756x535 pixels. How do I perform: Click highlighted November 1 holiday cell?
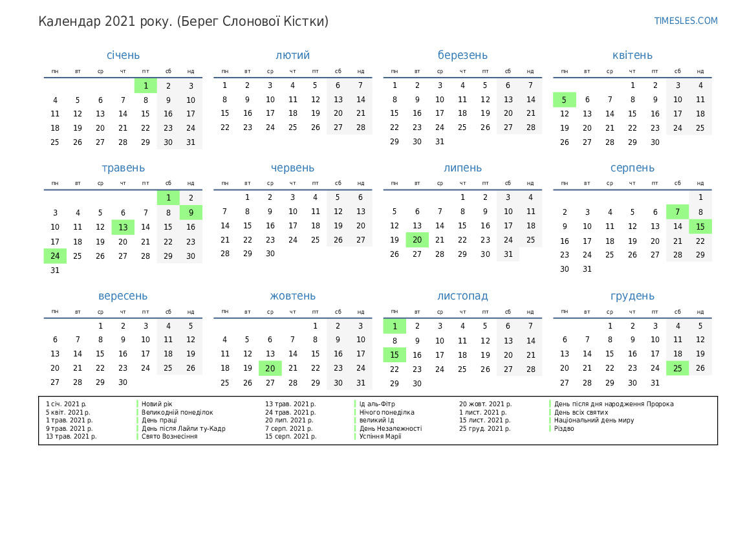coord(394,327)
